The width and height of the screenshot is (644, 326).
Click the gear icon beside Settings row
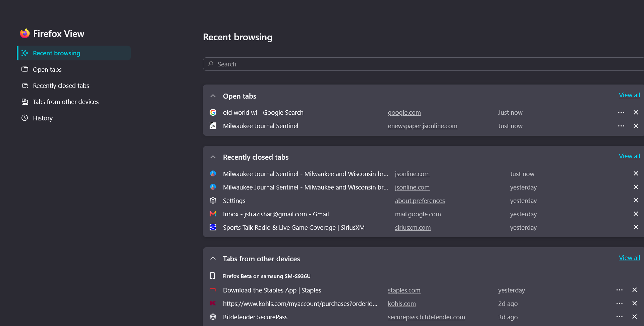click(213, 200)
